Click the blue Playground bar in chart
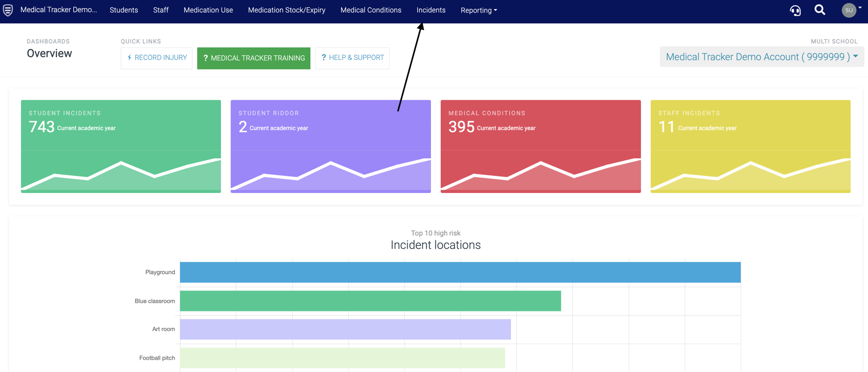 [460, 272]
